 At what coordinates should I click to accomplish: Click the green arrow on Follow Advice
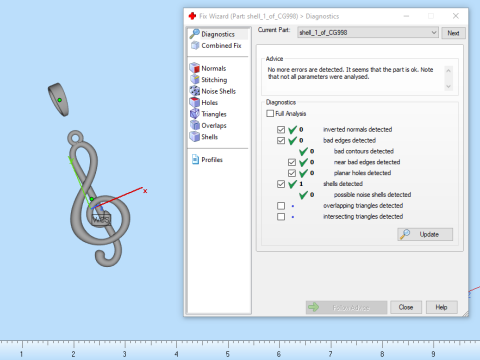coord(313,307)
